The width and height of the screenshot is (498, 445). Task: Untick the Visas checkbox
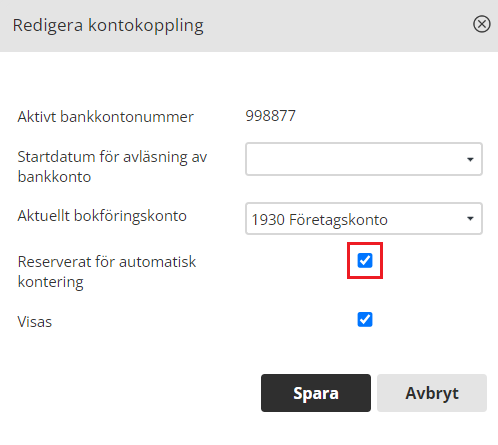pos(365,320)
